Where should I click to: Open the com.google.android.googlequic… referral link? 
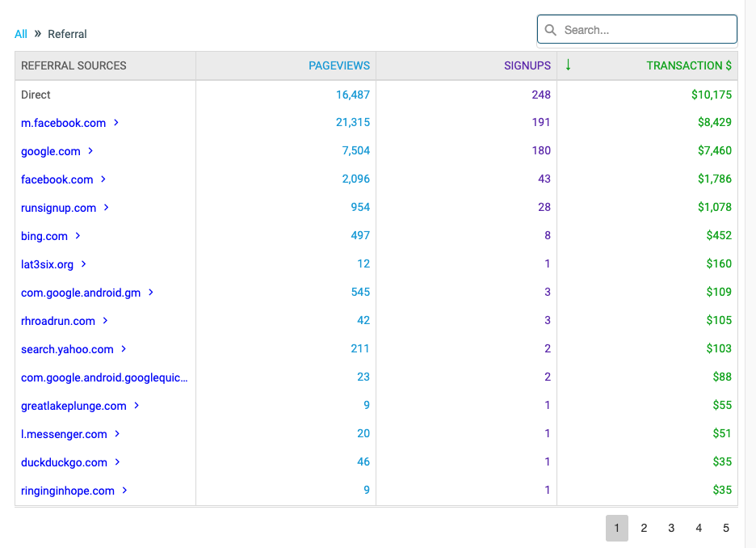coord(104,377)
